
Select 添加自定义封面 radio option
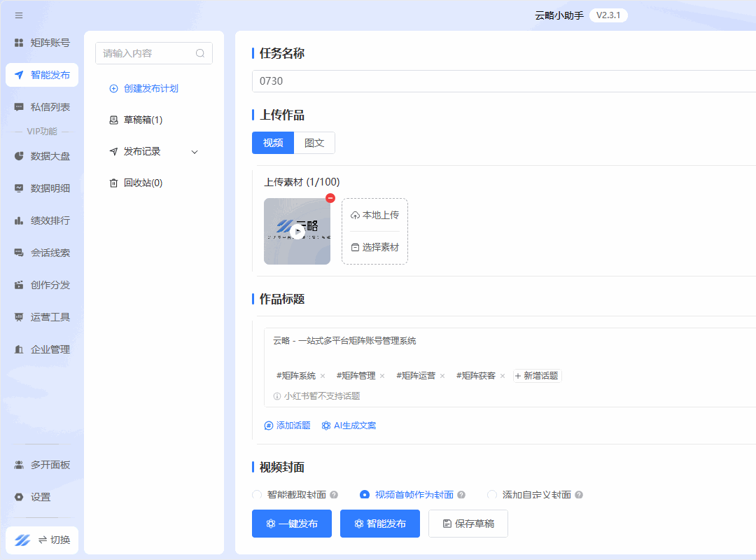[x=492, y=495]
